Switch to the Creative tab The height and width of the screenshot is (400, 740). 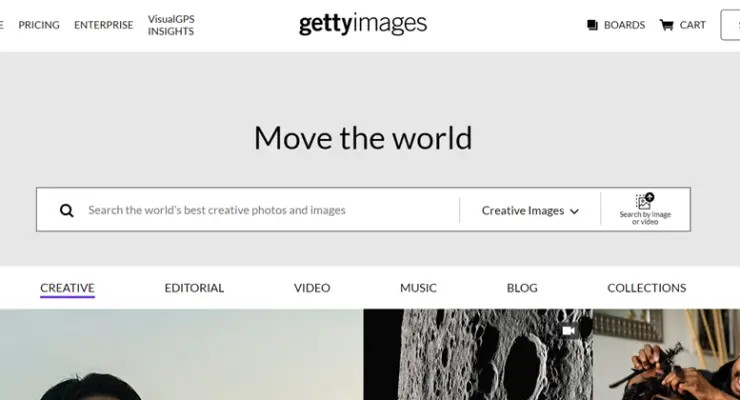(x=67, y=288)
